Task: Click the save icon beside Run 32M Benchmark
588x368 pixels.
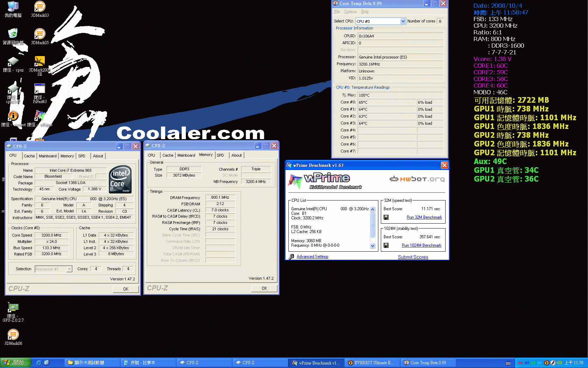Action: point(386,217)
